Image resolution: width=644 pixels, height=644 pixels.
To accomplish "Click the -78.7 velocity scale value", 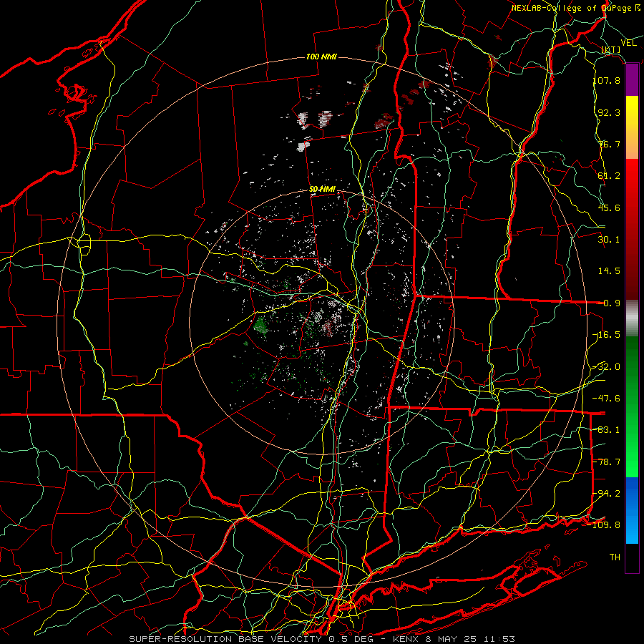I will click(607, 462).
